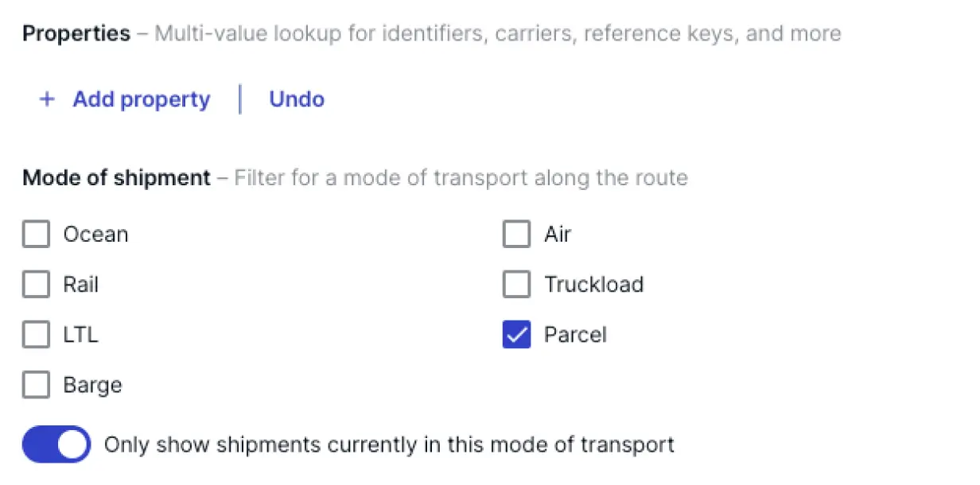Click the Parcel label text
Image resolution: width=980 pixels, height=485 pixels.
click(575, 335)
